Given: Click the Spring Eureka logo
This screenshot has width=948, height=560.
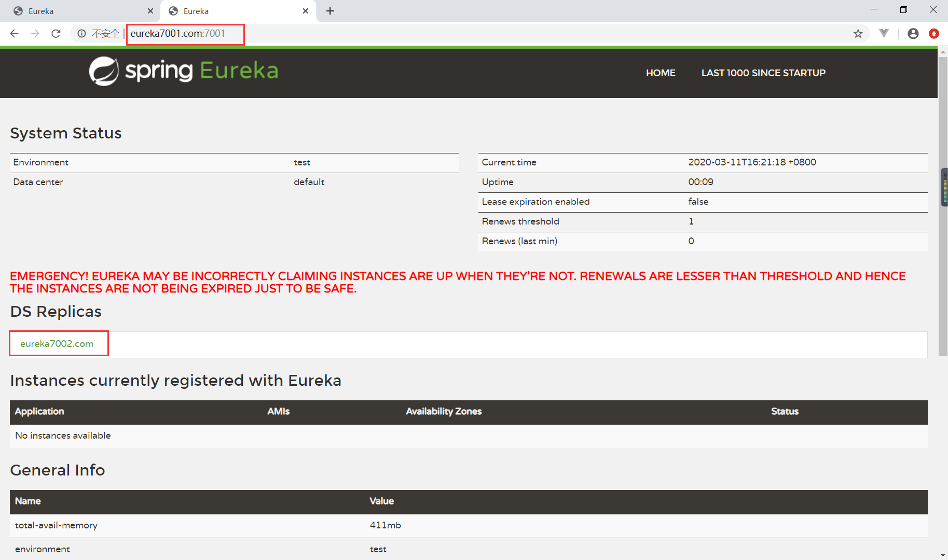Looking at the screenshot, I should coord(184,71).
